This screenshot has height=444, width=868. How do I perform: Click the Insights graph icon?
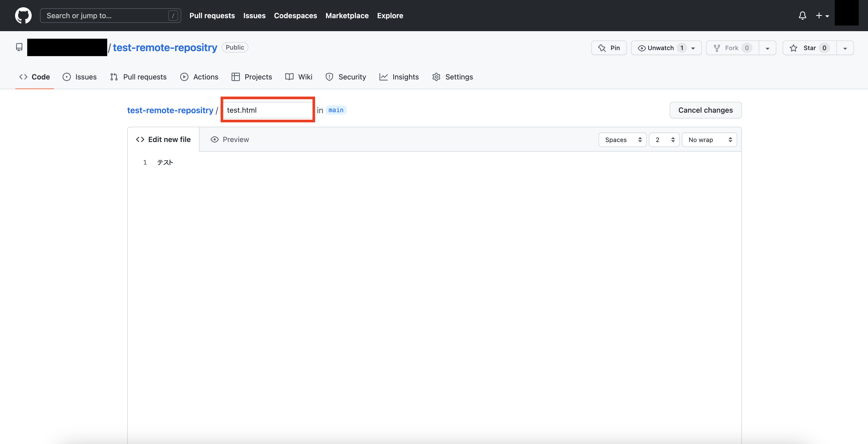383,77
